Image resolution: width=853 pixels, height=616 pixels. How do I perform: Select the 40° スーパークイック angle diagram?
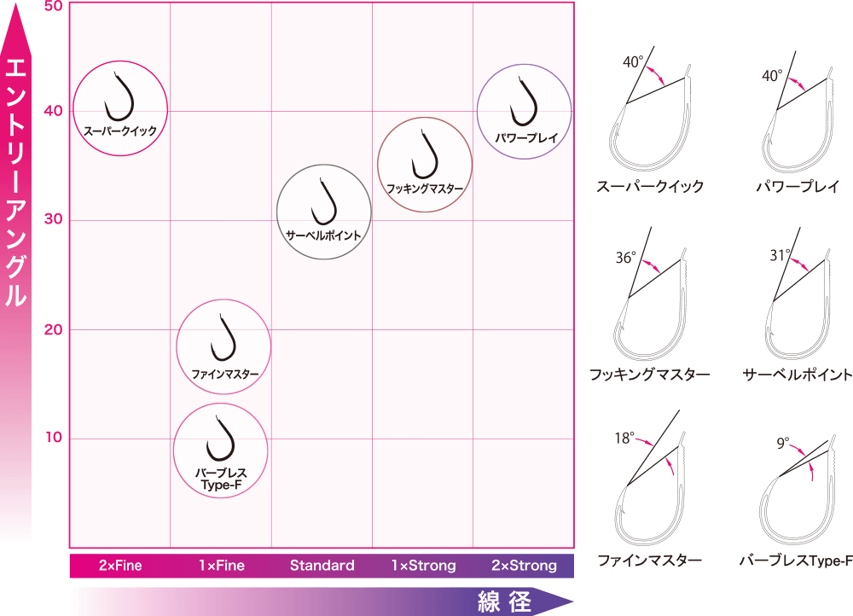651,109
